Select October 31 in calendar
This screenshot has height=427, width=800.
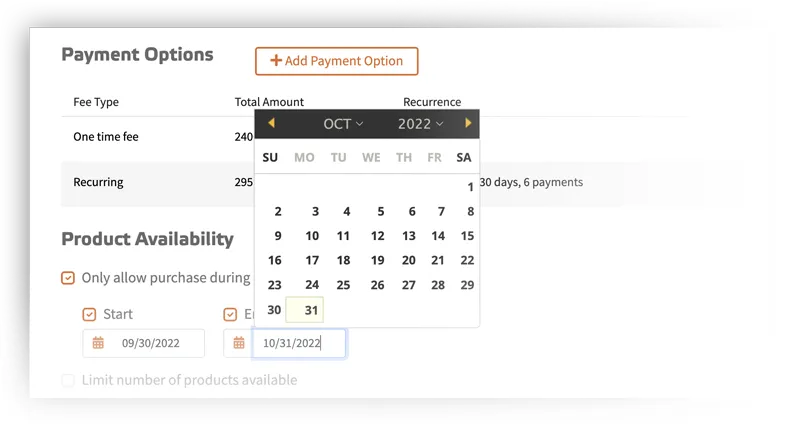(x=305, y=310)
